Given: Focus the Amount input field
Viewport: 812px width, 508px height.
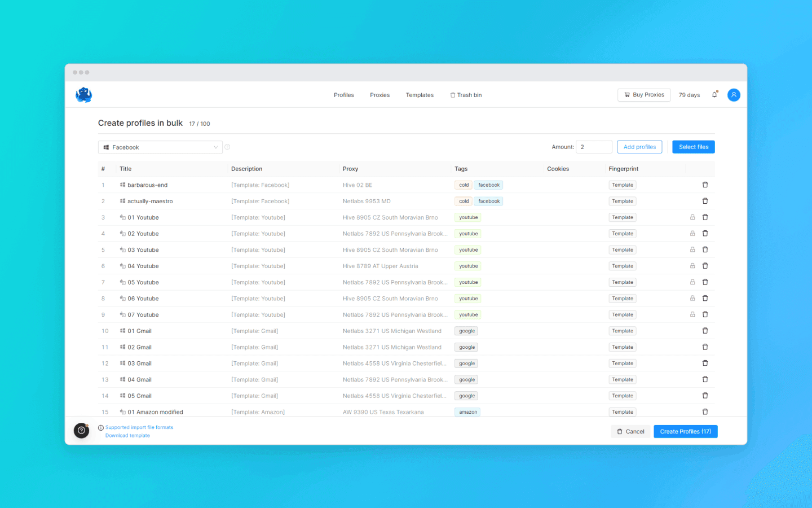Looking at the screenshot, I should [x=594, y=147].
